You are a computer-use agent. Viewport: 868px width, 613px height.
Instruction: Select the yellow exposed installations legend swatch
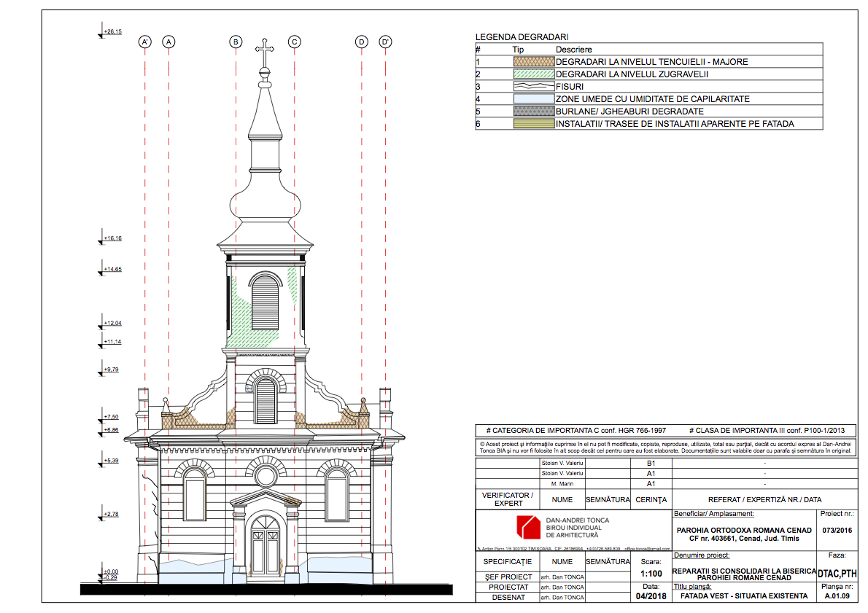(533, 123)
